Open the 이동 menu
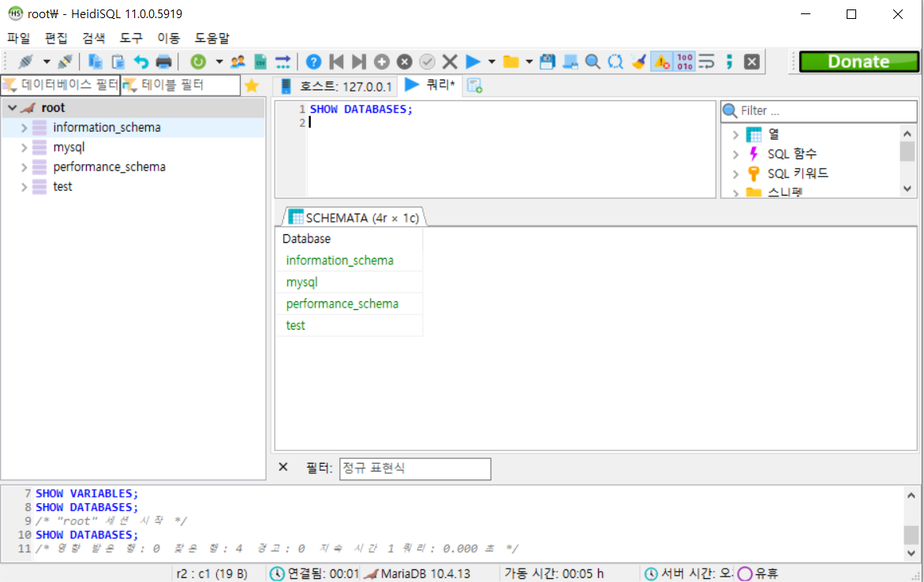The image size is (924, 582). point(169,39)
